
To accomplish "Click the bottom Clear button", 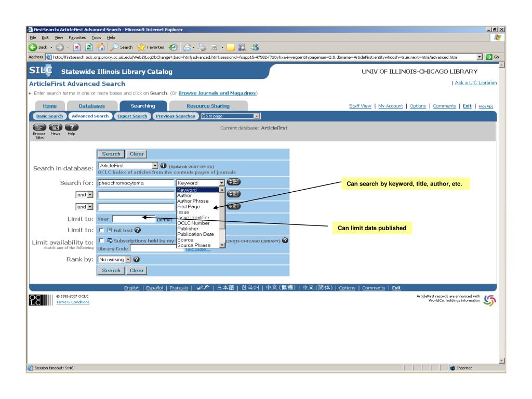I will [137, 270].
